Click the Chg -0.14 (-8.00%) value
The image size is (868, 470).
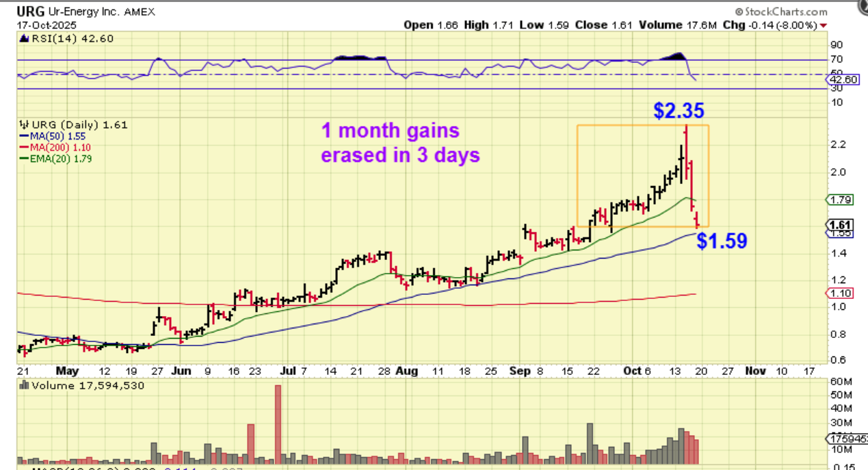pyautogui.click(x=770, y=25)
